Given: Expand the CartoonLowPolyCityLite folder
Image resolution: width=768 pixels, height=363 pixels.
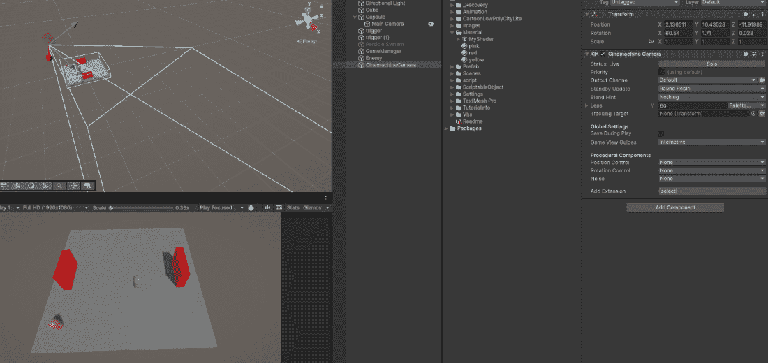Looking at the screenshot, I should tap(452, 19).
